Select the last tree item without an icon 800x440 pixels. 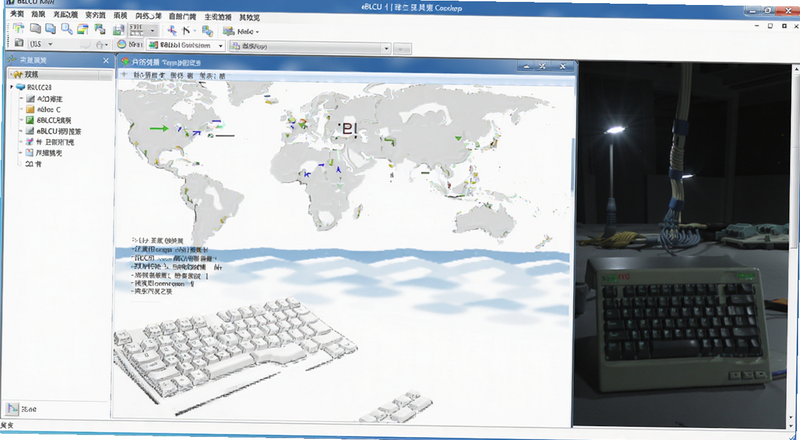pyautogui.click(x=33, y=164)
